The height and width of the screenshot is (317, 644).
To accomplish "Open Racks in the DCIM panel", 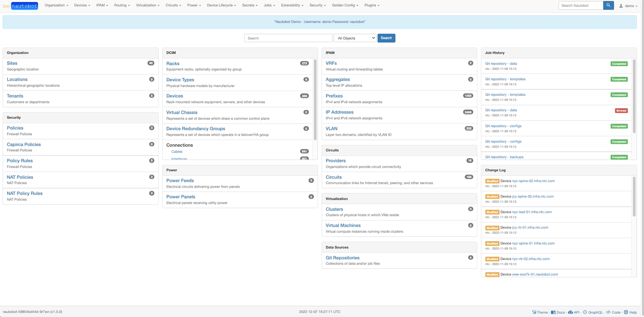I will pos(173,63).
